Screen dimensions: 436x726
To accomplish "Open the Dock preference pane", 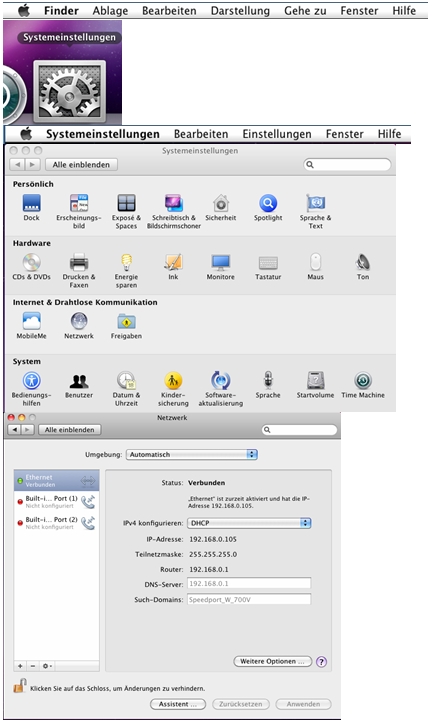I will 31,208.
